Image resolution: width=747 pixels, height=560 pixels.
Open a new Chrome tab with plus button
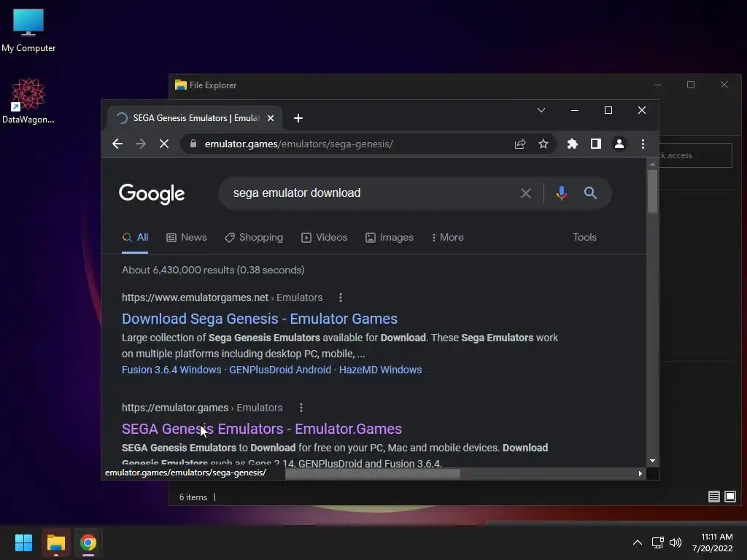coord(298,118)
